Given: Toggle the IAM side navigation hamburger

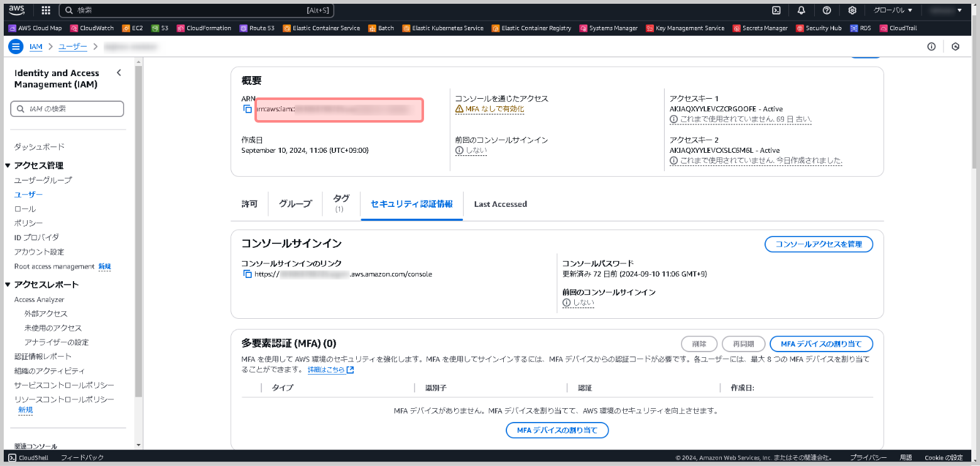Looking at the screenshot, I should (16, 47).
